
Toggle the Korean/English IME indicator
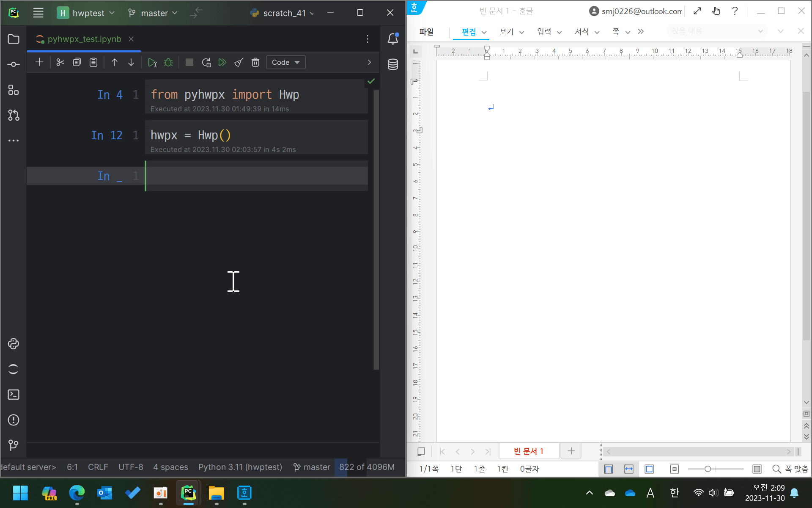(x=674, y=493)
